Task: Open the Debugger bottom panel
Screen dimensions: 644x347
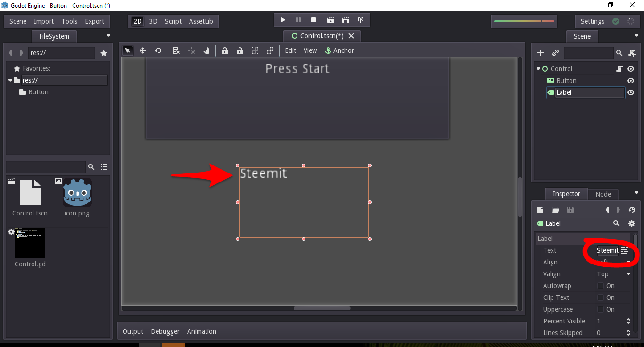Action: [x=165, y=331]
